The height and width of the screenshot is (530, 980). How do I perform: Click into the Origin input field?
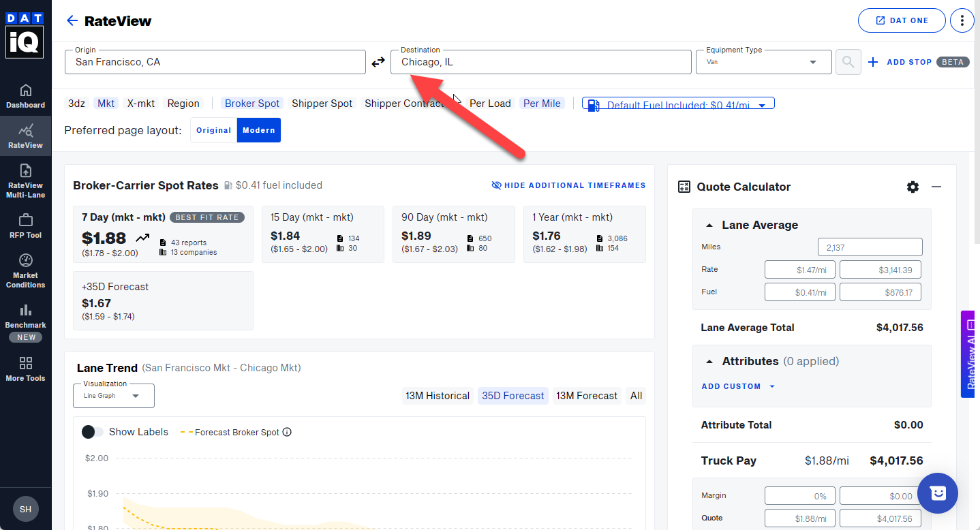point(215,62)
